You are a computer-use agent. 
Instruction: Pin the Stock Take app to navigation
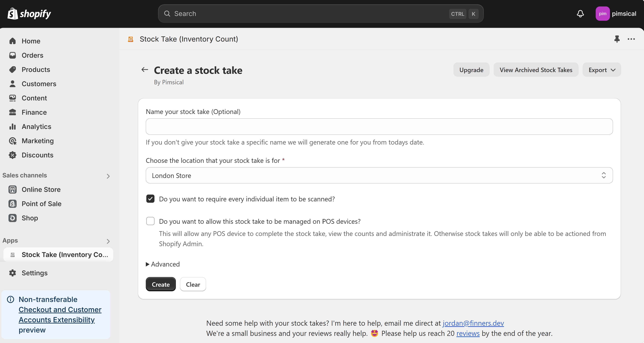click(x=617, y=39)
